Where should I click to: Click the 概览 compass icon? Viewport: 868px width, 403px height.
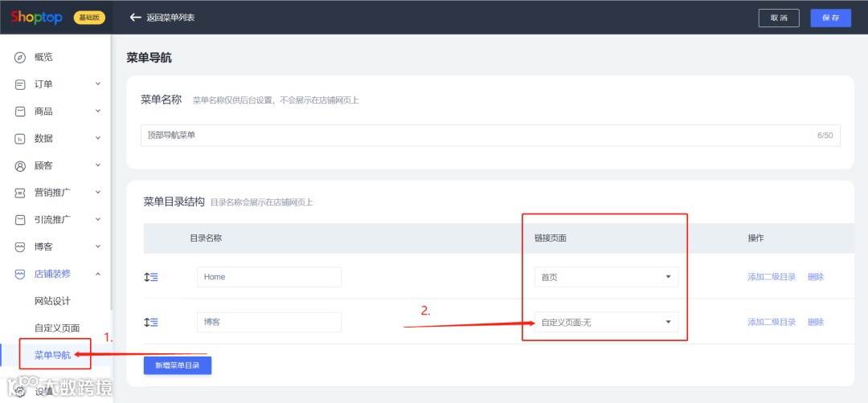(20, 58)
